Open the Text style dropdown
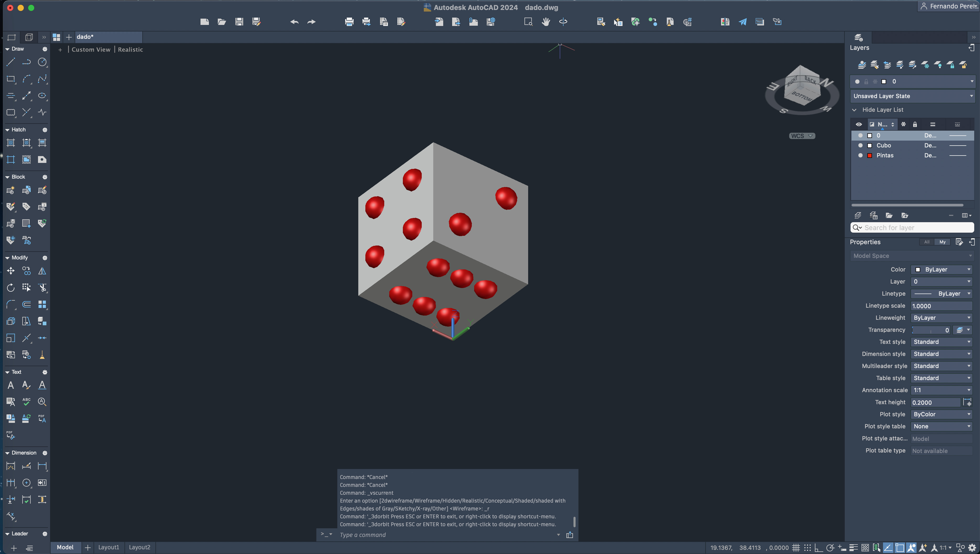 pos(941,342)
